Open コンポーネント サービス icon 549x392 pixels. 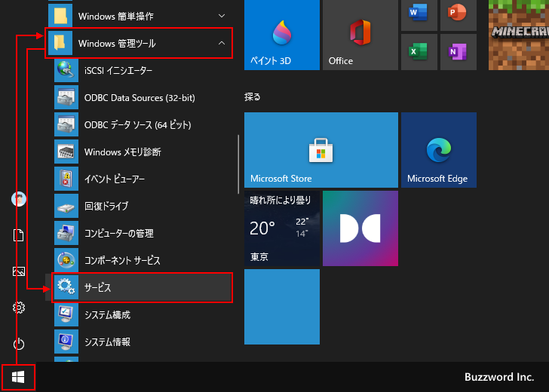click(66, 260)
